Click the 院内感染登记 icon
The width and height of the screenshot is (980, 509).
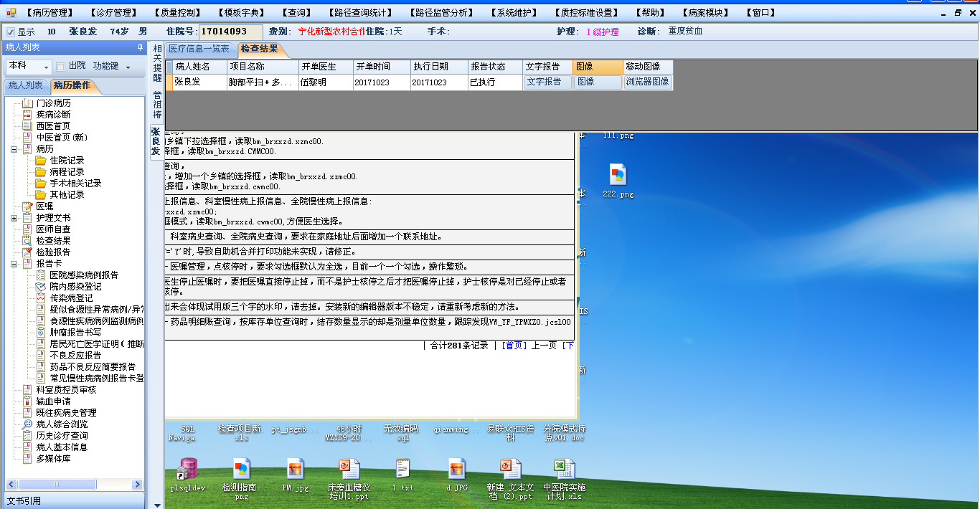coord(41,287)
